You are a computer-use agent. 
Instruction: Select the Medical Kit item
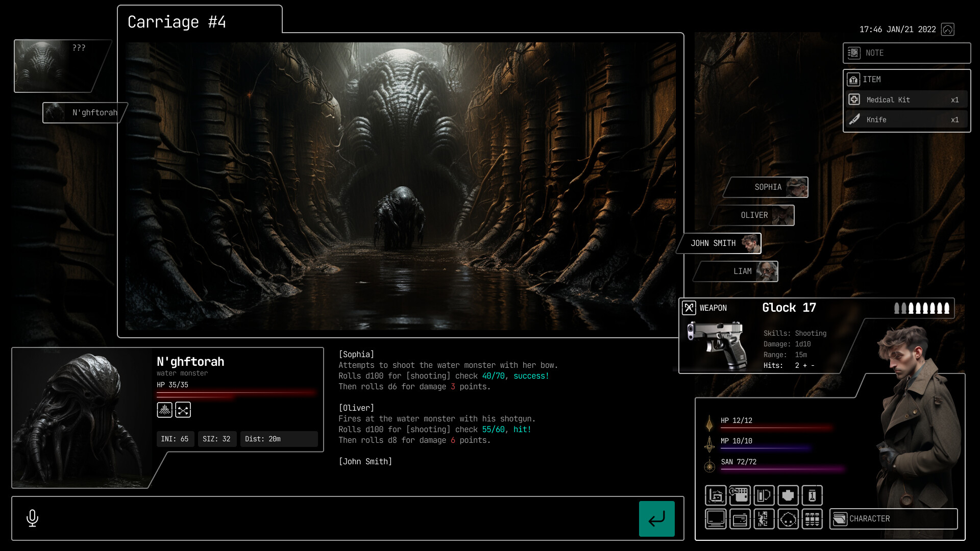(x=906, y=99)
